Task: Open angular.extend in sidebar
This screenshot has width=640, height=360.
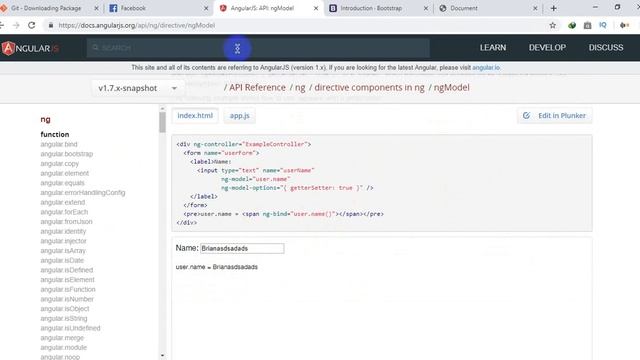Action: pyautogui.click(x=63, y=202)
